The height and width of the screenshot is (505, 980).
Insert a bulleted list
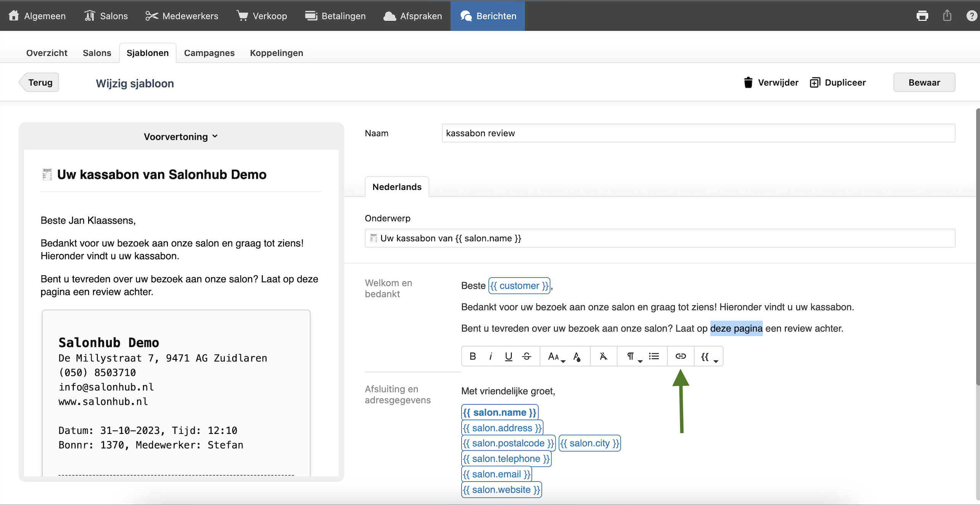(x=654, y=356)
